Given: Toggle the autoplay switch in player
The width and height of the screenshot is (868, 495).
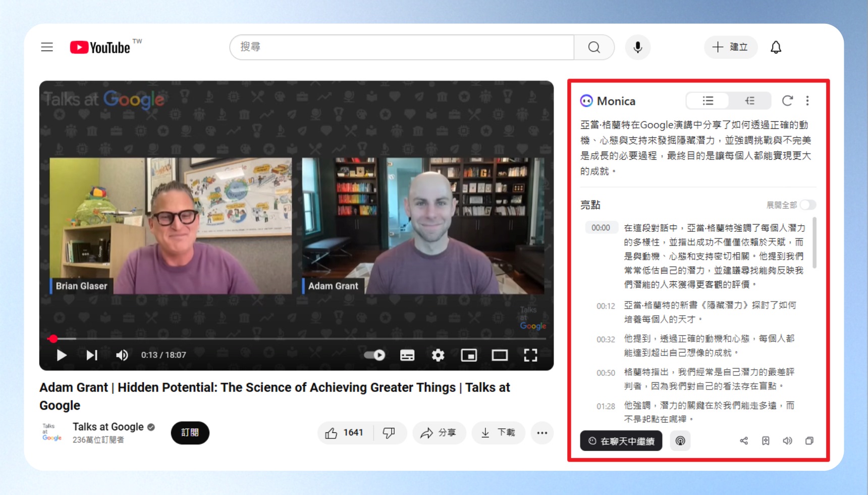Looking at the screenshot, I should tap(374, 355).
